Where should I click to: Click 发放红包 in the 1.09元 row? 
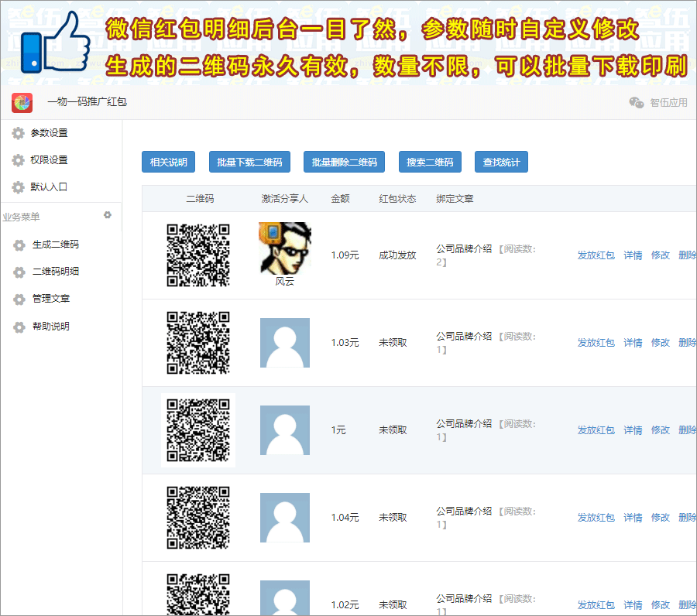click(596, 255)
